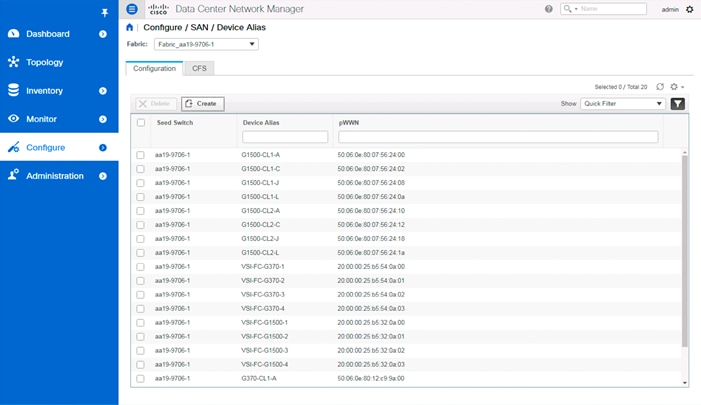Click the Cisco logo
701x405 pixels.
pyautogui.click(x=158, y=9)
